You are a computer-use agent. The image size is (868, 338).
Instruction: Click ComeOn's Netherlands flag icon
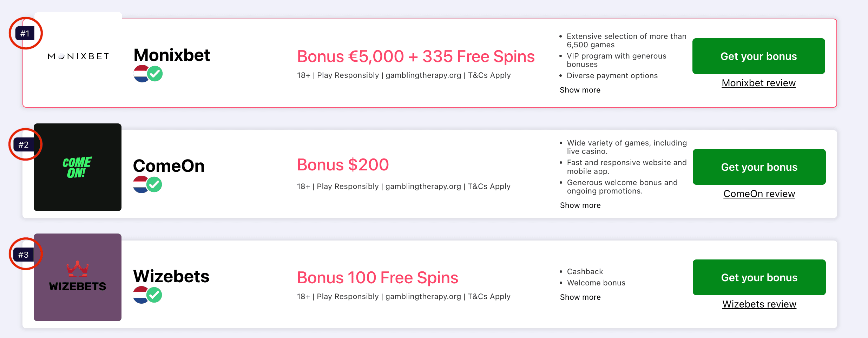(x=139, y=184)
